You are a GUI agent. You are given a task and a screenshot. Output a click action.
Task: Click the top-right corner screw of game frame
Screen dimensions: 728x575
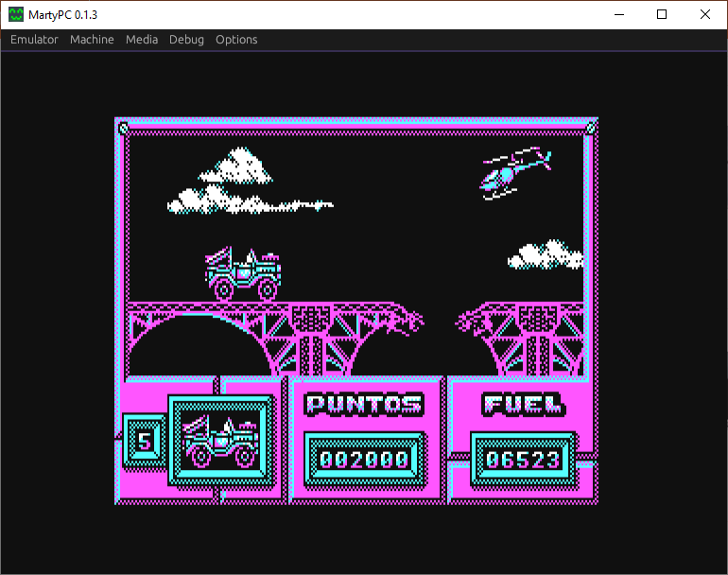pos(591,128)
